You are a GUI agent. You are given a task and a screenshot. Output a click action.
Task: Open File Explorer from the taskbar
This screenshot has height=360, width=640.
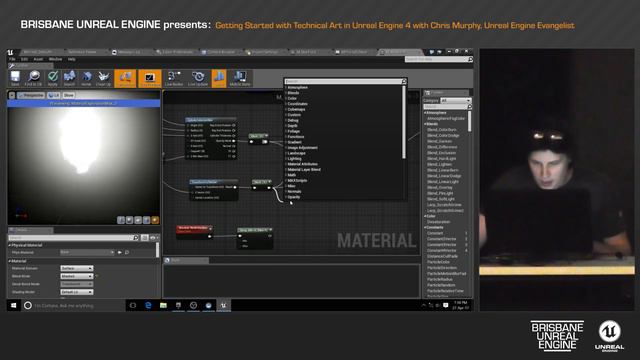click(163, 305)
